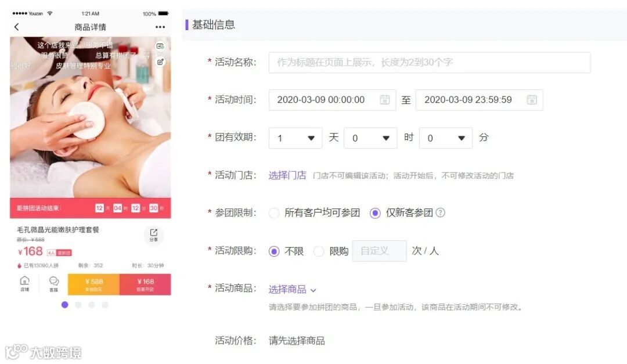Image resolution: width=627 pixels, height=364 pixels.
Task: Click the product title 毛孔微晶光能嫩肤护理套餐
Action: 58,229
